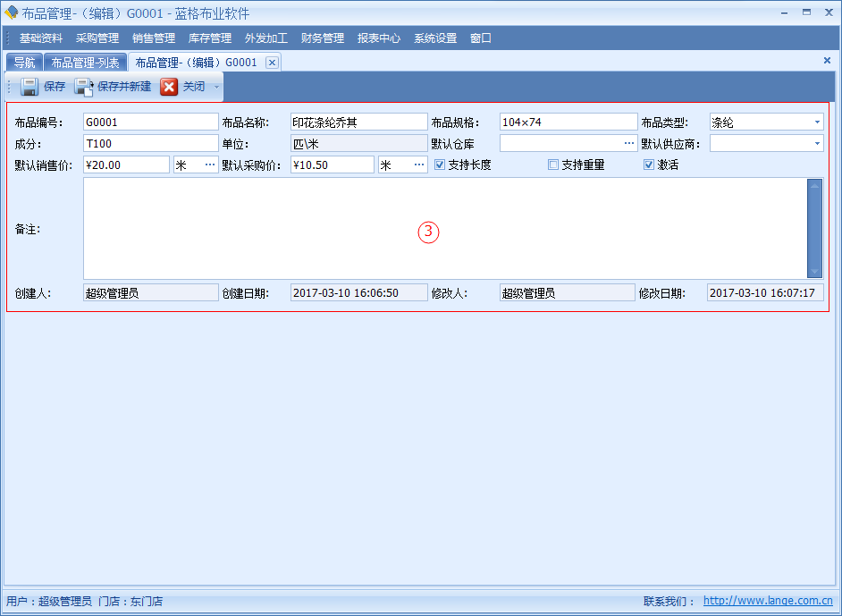
Task: Switch to the 导航 tab
Action: [x=23, y=63]
